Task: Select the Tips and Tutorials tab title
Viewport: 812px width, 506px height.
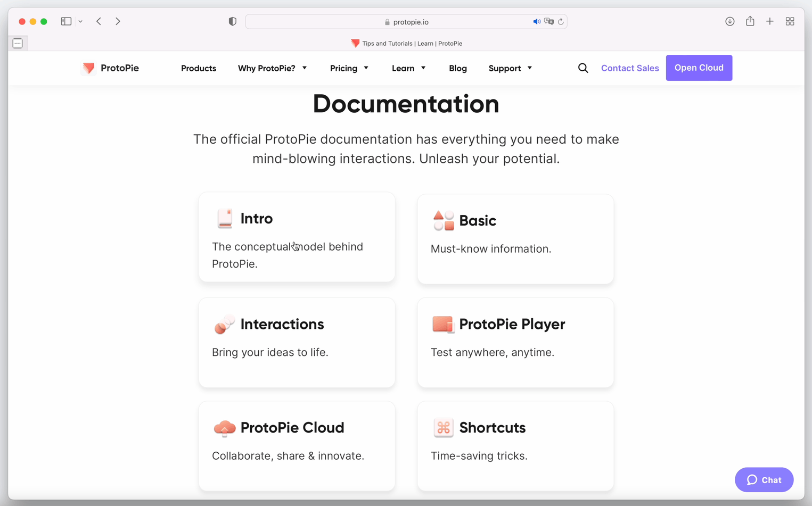Action: (x=412, y=44)
